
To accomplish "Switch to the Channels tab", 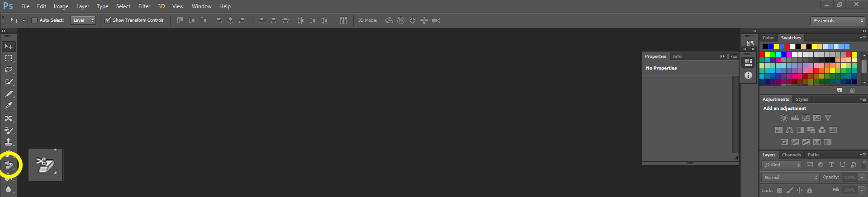I will pyautogui.click(x=791, y=155).
